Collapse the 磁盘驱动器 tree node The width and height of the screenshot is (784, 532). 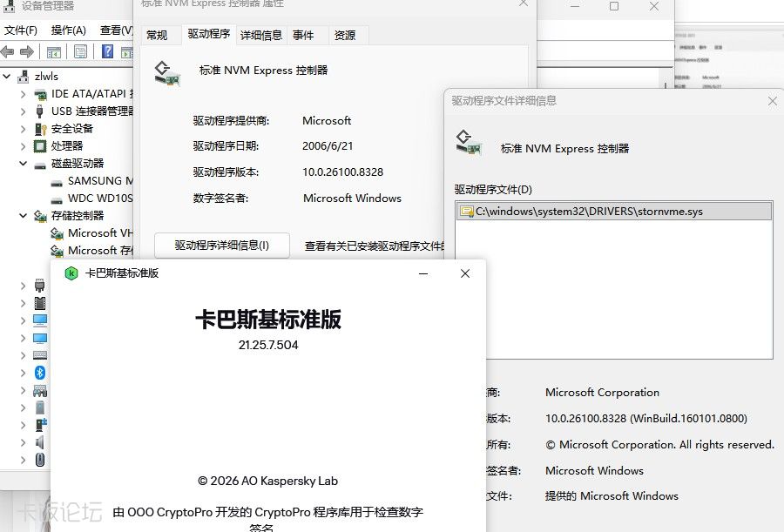click(x=23, y=163)
